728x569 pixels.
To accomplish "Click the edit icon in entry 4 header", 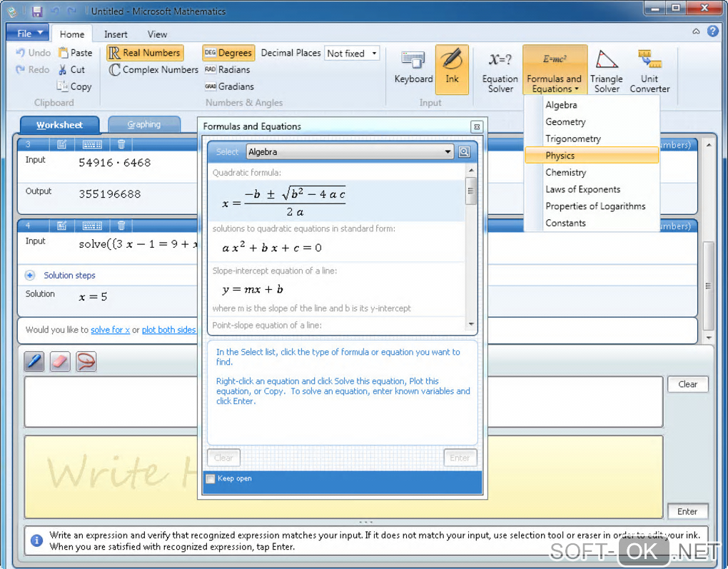I will [62, 226].
